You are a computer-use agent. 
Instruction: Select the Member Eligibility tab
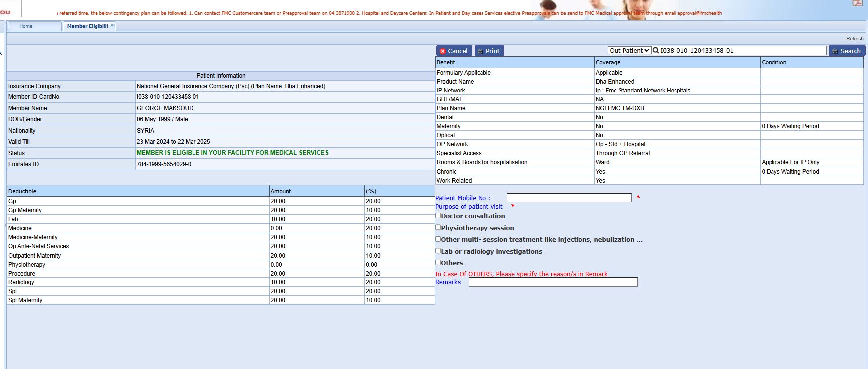pos(87,26)
